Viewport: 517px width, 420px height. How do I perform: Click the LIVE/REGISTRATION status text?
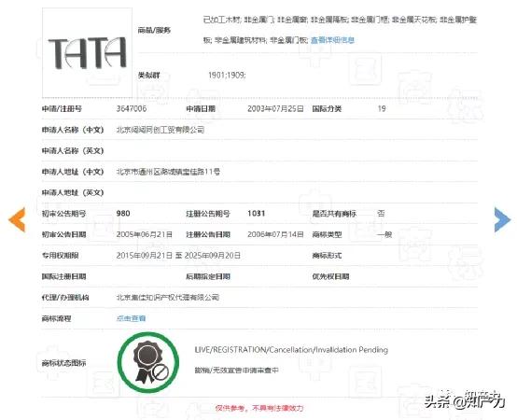point(291,349)
